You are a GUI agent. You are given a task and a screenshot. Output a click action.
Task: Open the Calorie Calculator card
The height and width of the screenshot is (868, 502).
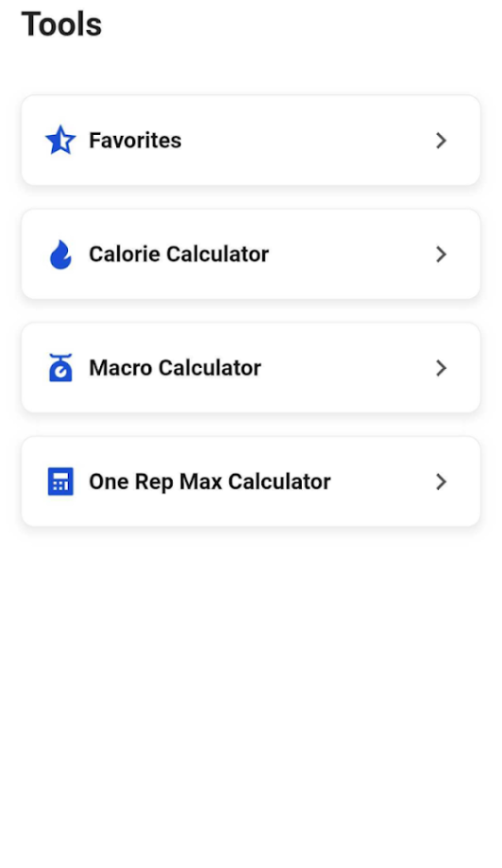(251, 254)
